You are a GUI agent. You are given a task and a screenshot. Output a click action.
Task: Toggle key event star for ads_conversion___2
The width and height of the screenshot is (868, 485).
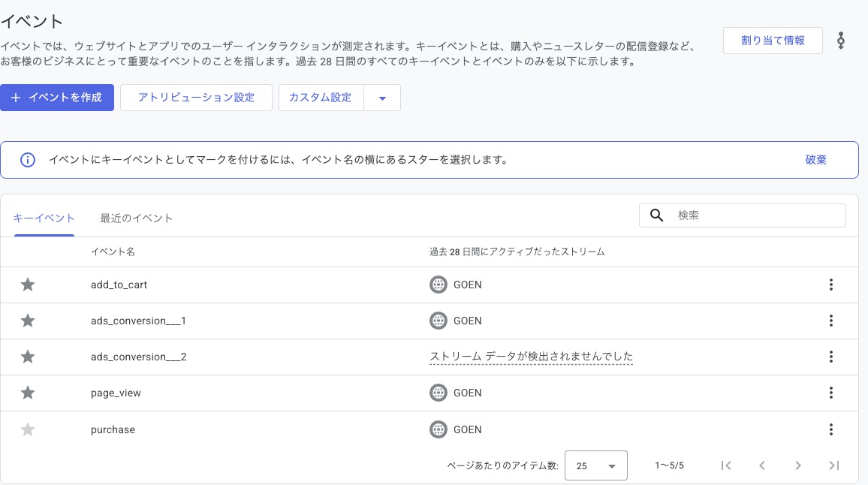(28, 357)
